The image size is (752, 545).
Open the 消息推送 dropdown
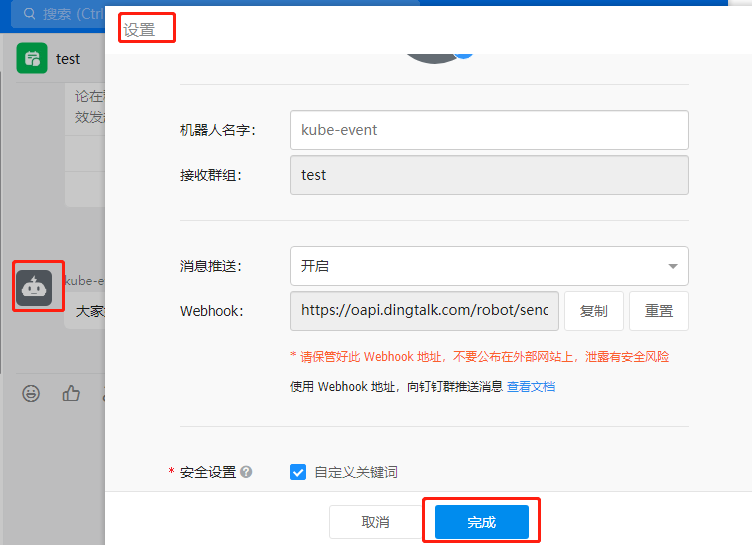pos(489,266)
